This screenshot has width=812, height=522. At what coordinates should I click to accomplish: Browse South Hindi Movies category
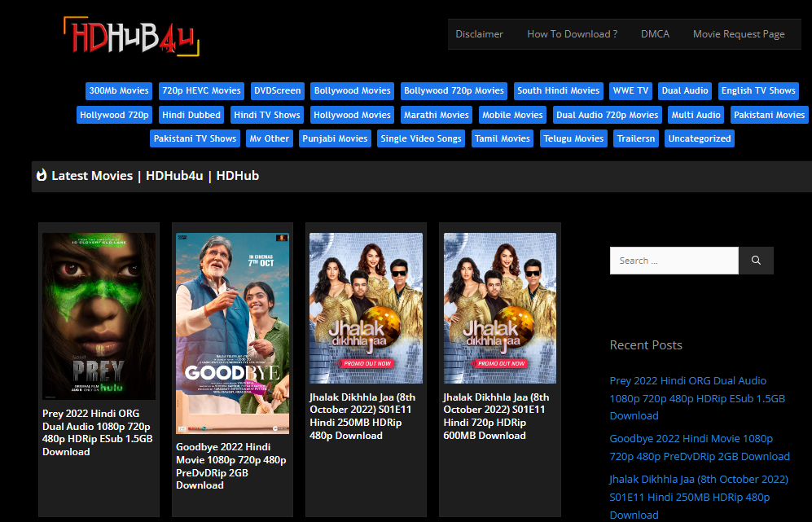558,90
